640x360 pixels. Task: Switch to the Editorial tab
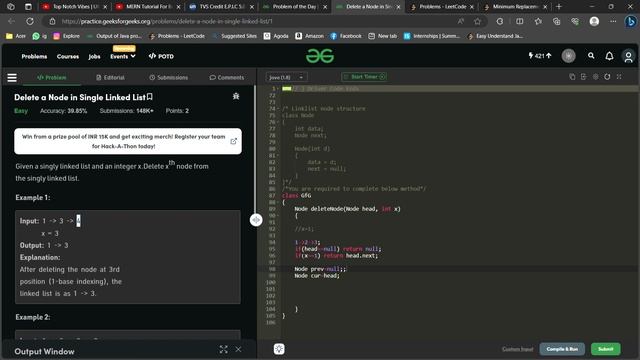tap(110, 78)
